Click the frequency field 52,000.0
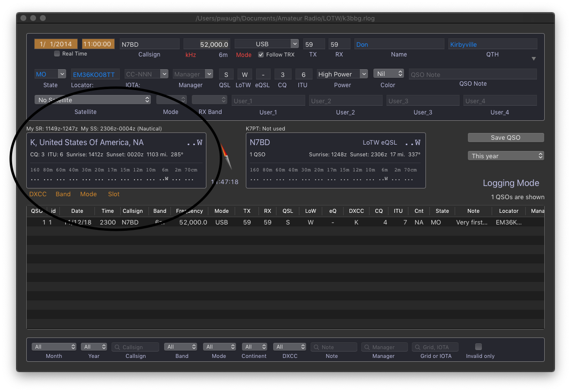571x392 pixels. tap(206, 44)
